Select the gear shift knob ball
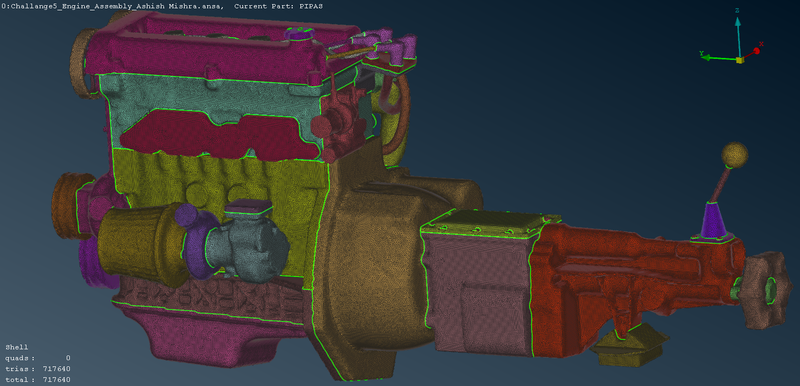This screenshot has height=386, width=800. tap(735, 156)
